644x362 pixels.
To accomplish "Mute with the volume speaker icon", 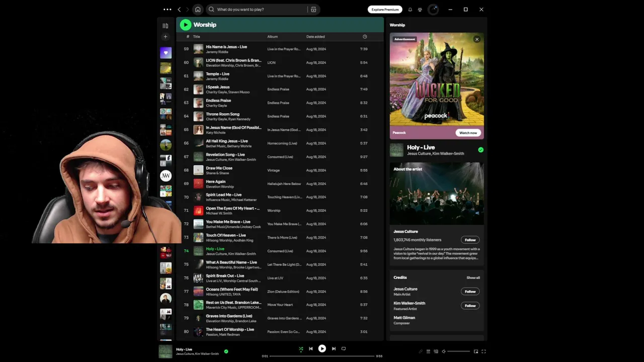I will tap(443, 351).
